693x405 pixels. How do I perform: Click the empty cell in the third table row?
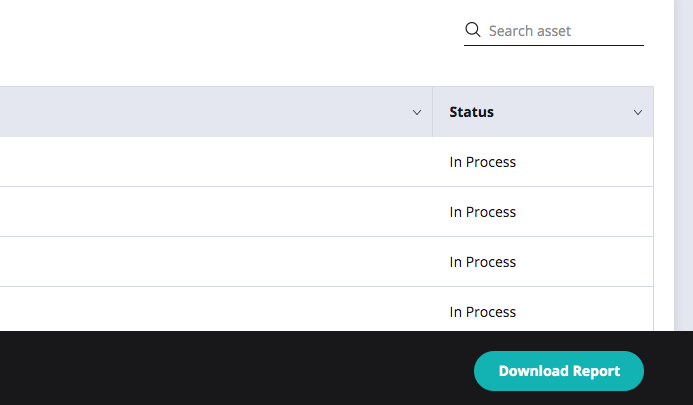pyautogui.click(x=216, y=262)
